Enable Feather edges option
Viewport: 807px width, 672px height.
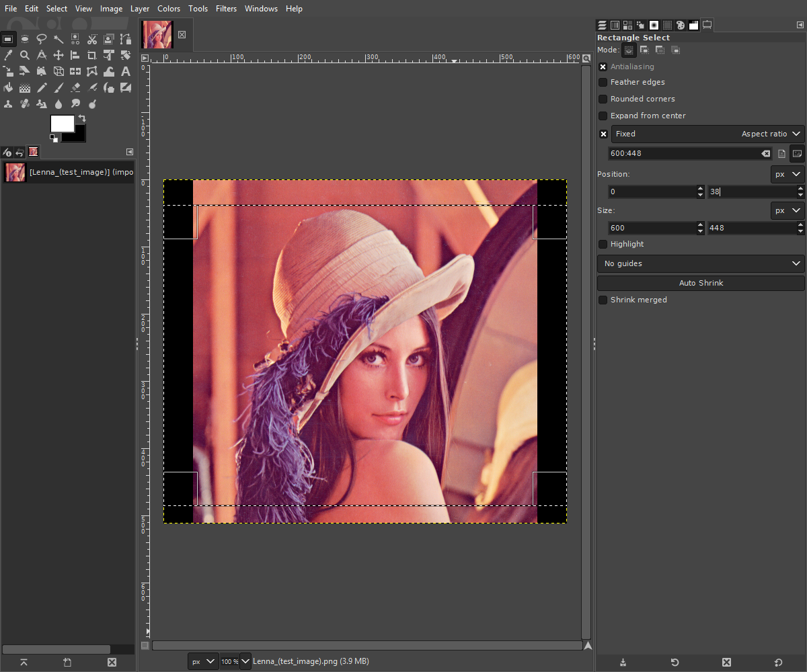[x=603, y=82]
